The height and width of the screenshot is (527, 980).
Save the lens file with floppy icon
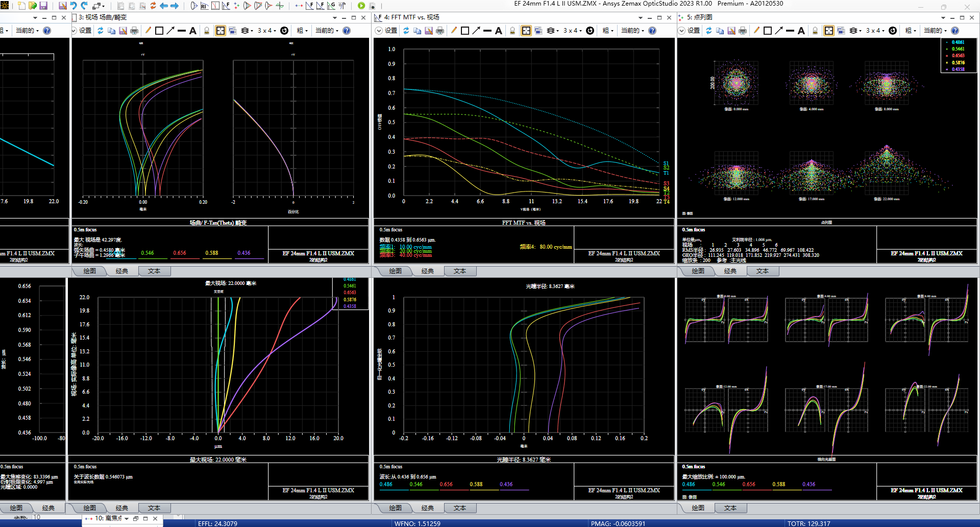pos(43,6)
